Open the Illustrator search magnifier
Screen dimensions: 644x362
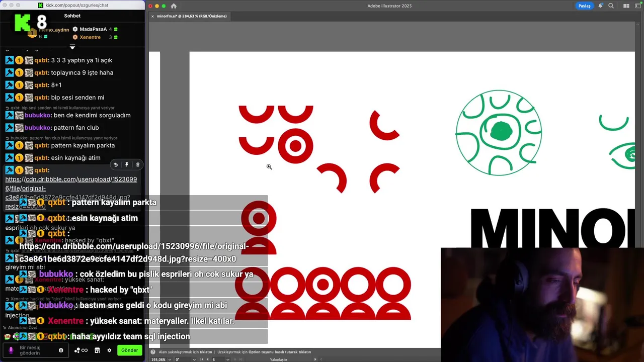[611, 6]
